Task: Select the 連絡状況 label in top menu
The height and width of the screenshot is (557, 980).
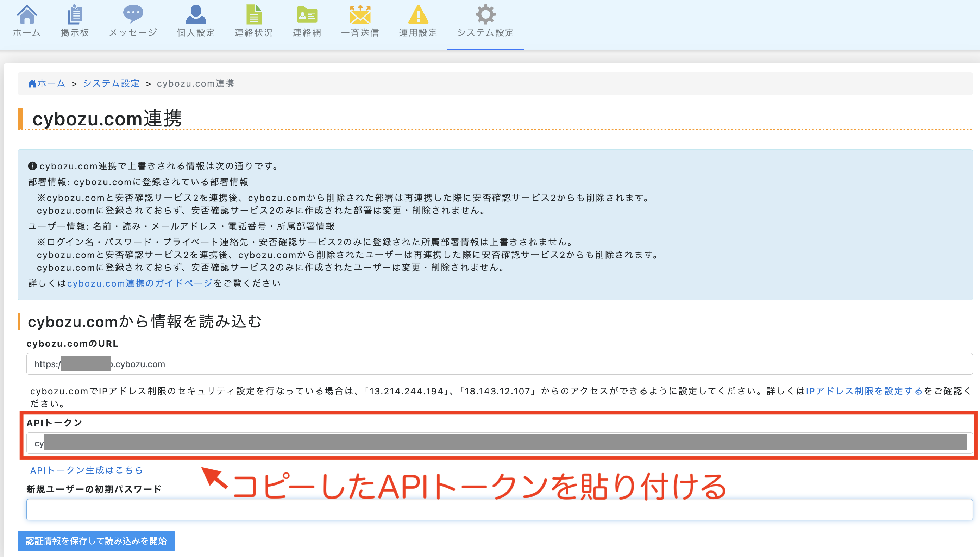Action: [254, 33]
